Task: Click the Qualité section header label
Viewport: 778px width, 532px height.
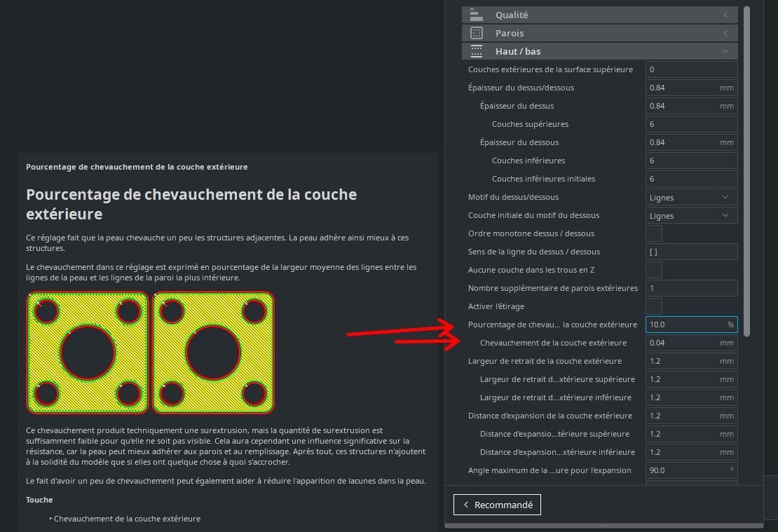Action: [x=512, y=15]
